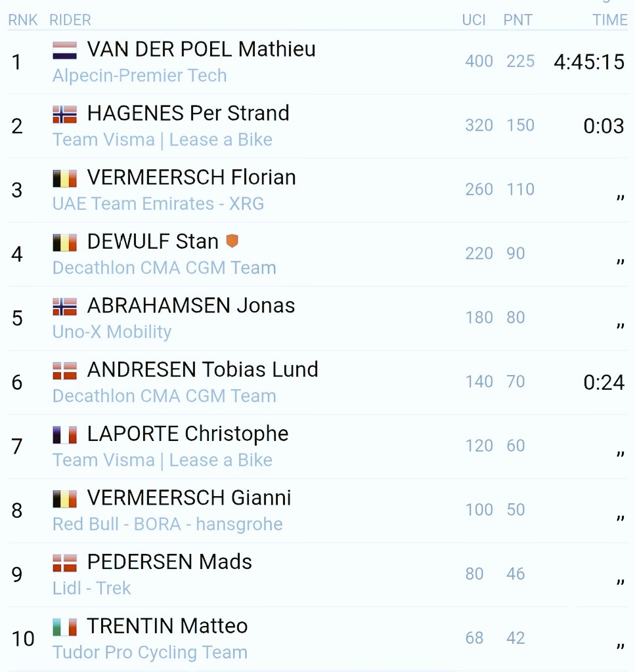Click the Danish flag next to Andresen
The width and height of the screenshot is (635, 672).
click(65, 370)
